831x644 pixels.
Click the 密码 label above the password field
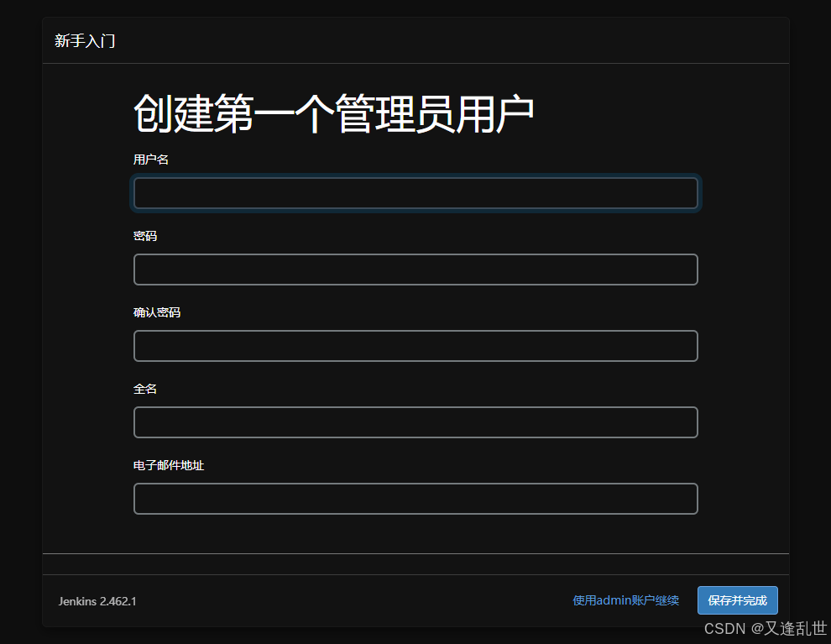[x=145, y=236]
